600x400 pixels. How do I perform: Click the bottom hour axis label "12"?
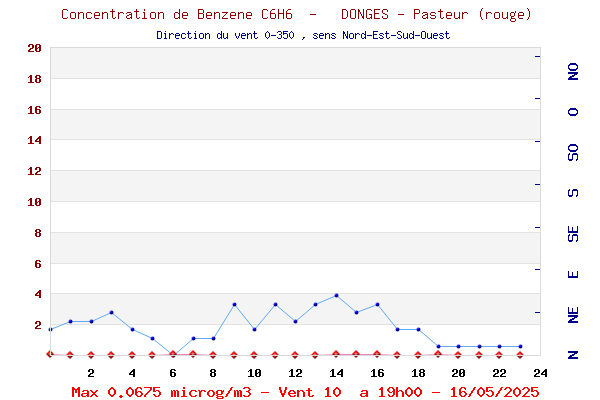295,373
